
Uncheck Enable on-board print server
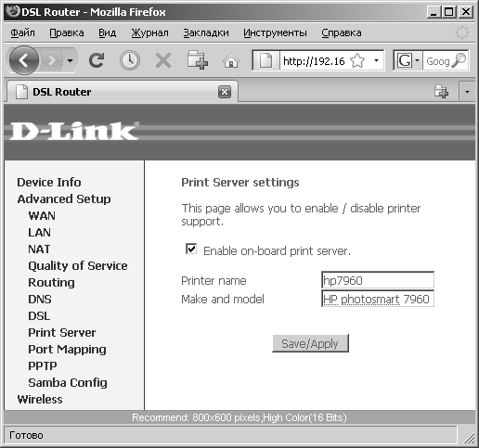click(191, 249)
